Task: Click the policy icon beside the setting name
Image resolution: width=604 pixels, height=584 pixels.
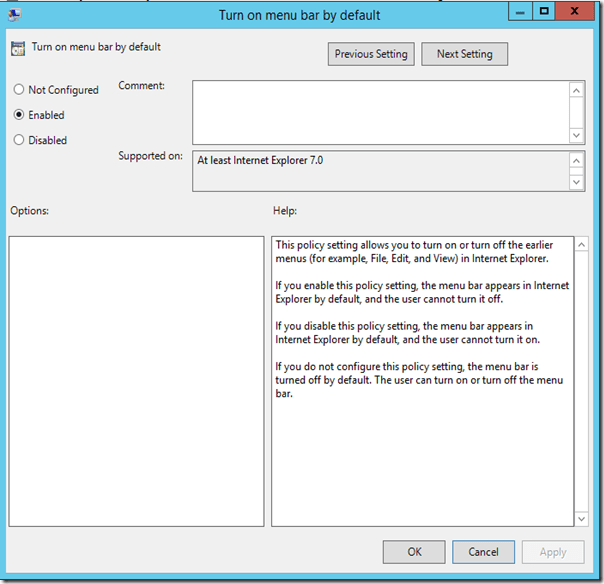Action: [18, 47]
